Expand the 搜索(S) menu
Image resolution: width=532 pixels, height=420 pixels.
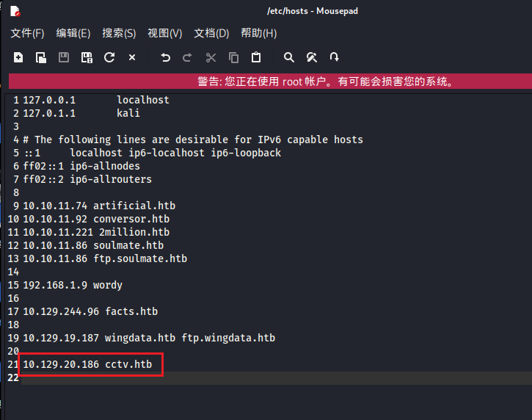click(x=119, y=33)
